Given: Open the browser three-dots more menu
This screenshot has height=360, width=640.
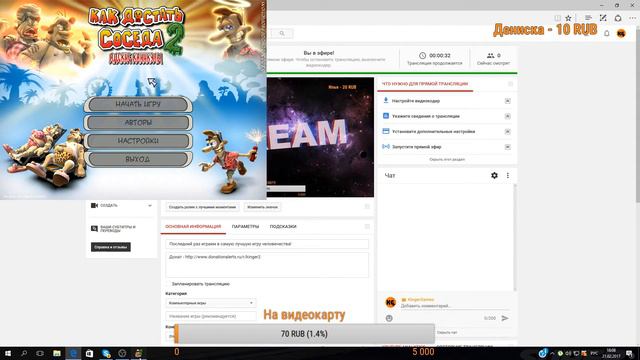Looking at the screenshot, I should 632,18.
